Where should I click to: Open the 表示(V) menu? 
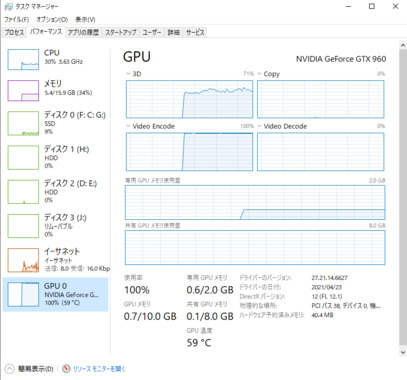[x=85, y=19]
